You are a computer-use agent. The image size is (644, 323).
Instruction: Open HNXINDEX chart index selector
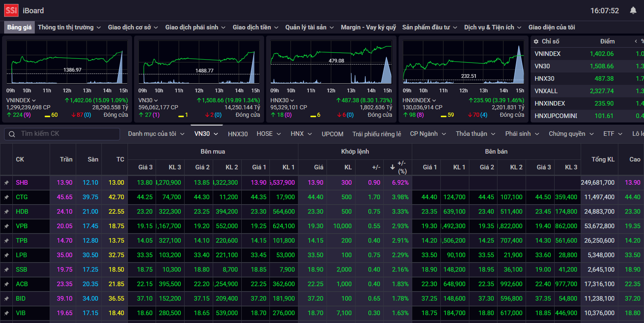pos(420,100)
